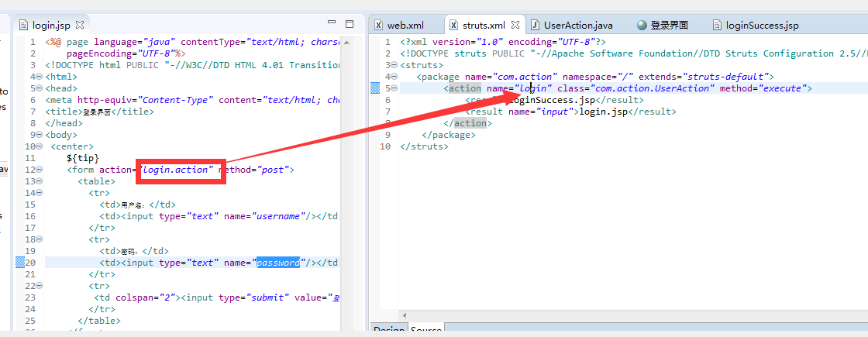Viewport: 868px width, 337px height.
Task: Minimize the login.jsp editor pane
Action: pyautogui.click(x=332, y=22)
